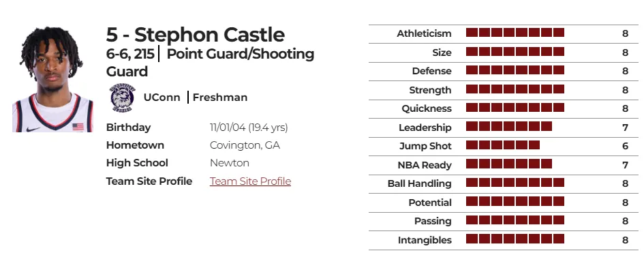Click the Quickness rating bar
The height and width of the screenshot is (253, 644).
click(x=515, y=108)
